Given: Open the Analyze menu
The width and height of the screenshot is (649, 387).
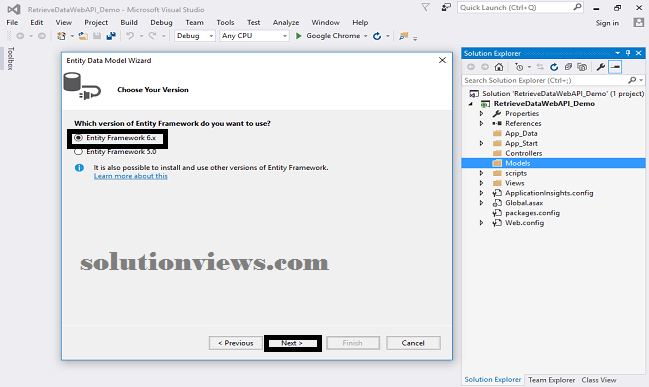Looking at the screenshot, I should click(x=286, y=22).
